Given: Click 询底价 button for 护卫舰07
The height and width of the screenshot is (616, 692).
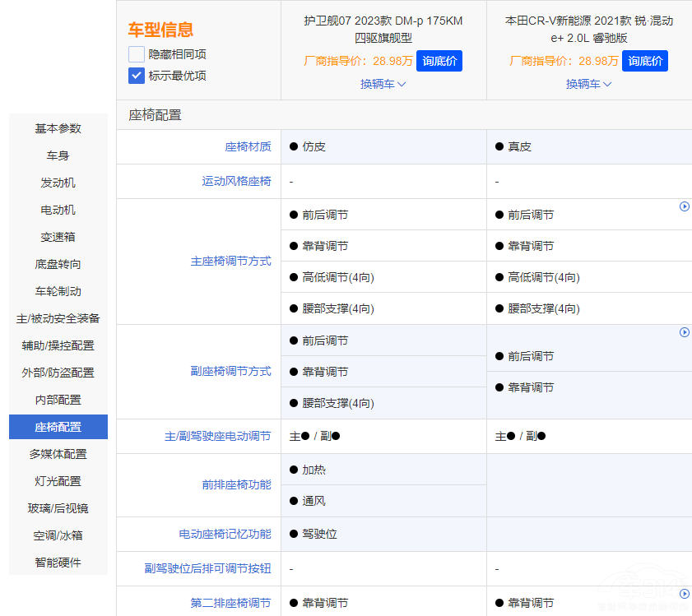Looking at the screenshot, I should (x=439, y=61).
